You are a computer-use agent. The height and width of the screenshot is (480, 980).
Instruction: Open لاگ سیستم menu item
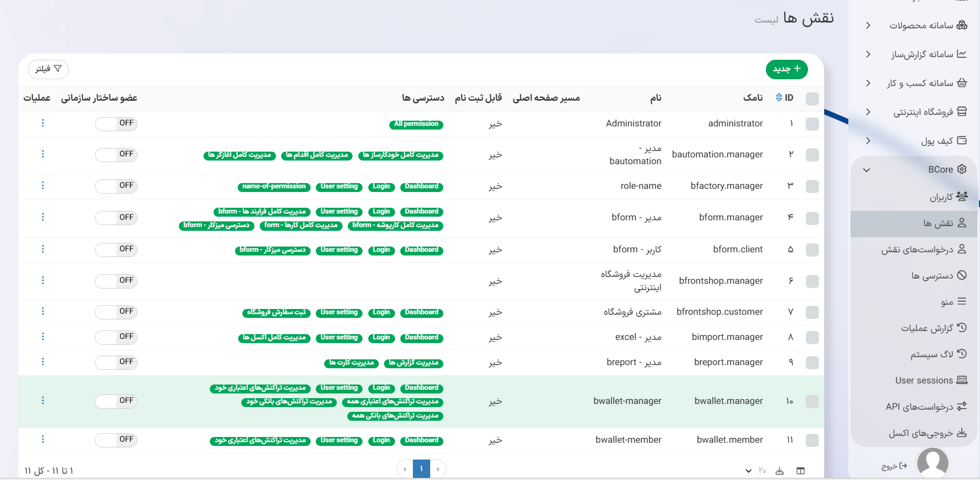point(913,354)
